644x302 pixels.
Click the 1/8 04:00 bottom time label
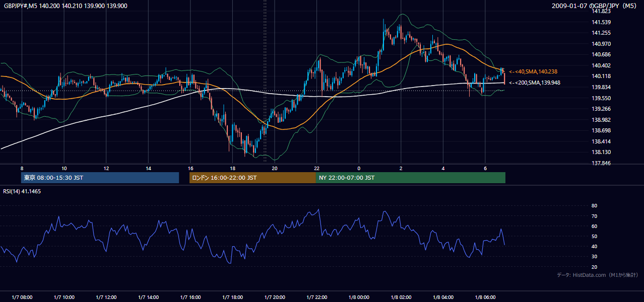pyautogui.click(x=443, y=297)
